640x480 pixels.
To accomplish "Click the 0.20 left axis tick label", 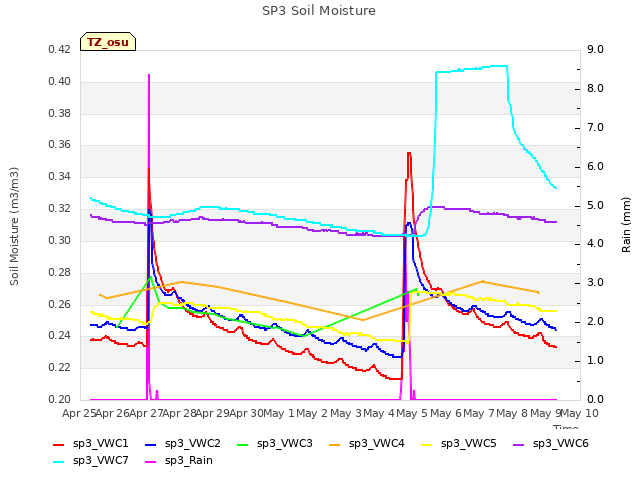I will [x=59, y=400].
